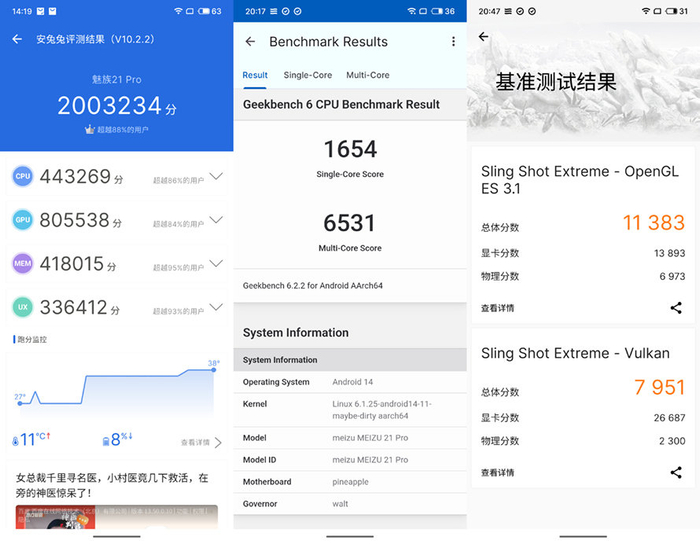Tap the Vulkan overall score 7 951
Viewport: 700px width, 544px height.
659,387
